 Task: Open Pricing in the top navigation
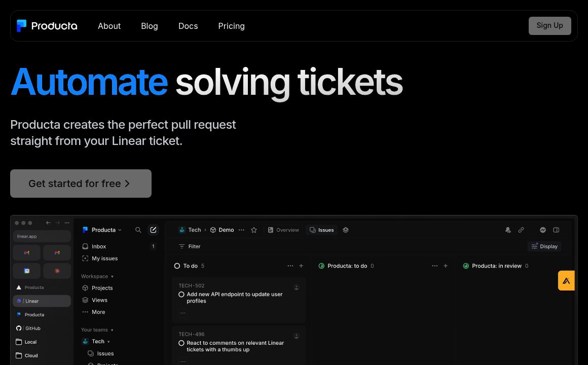[x=231, y=26]
